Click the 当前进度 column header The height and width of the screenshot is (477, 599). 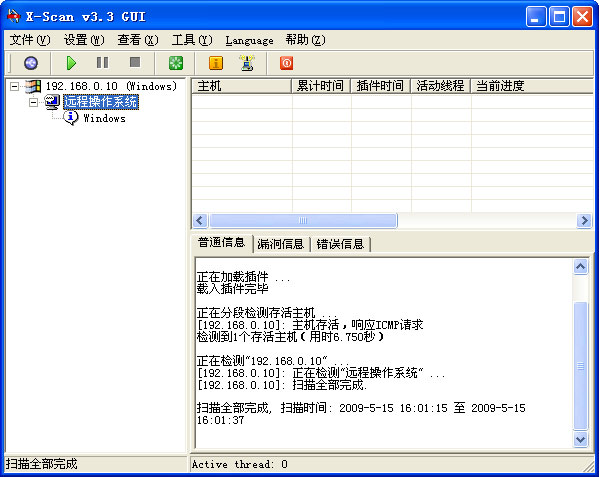coord(531,86)
